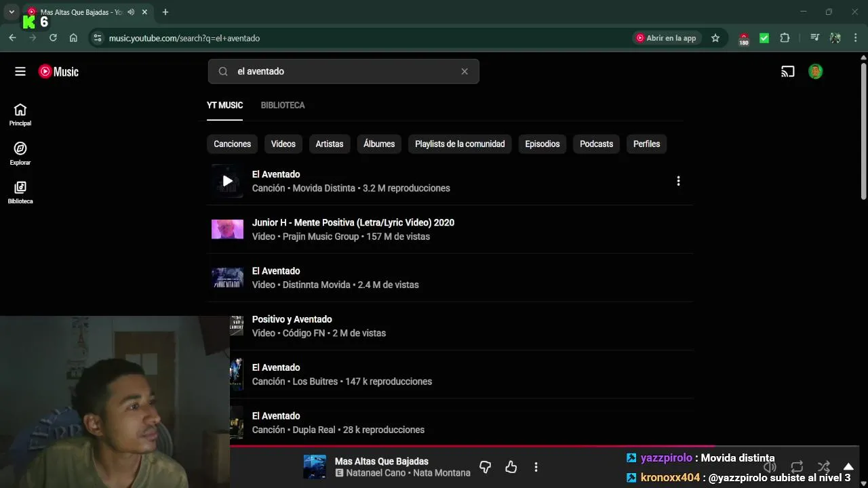Screen dimensions: 868x488
Task: Filter results by Perfiles
Action: click(647, 144)
